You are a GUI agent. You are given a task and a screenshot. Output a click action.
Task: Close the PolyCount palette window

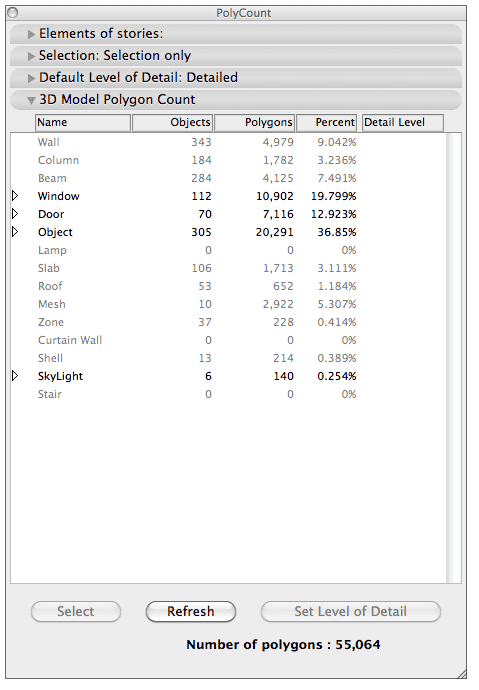(13, 13)
